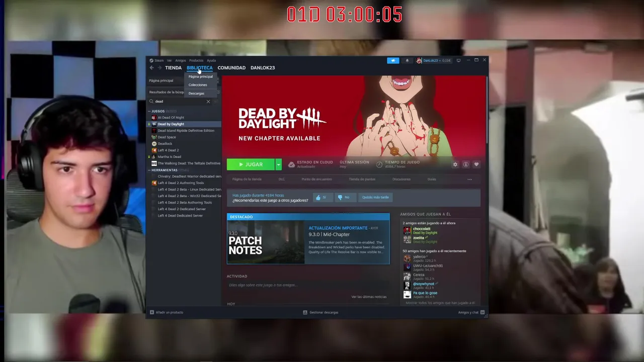Click the back navigation arrow in Steam
Image resolution: width=644 pixels, height=362 pixels.
[151, 67]
